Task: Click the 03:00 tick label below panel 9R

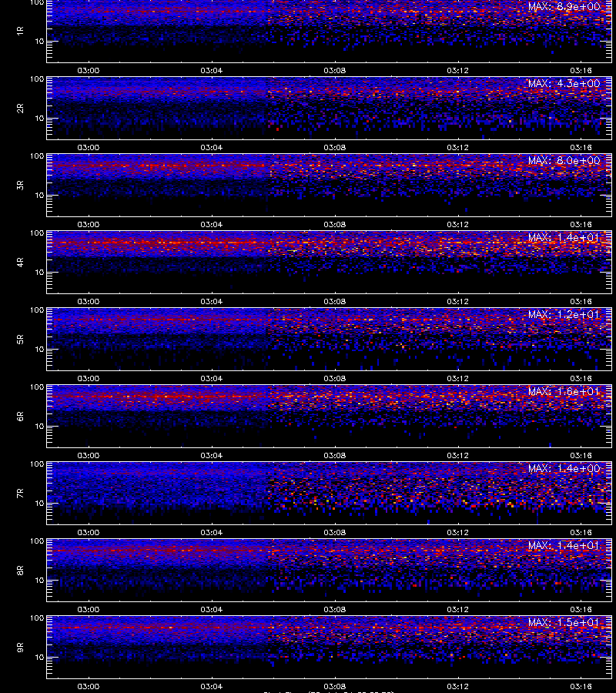Action: point(89,686)
